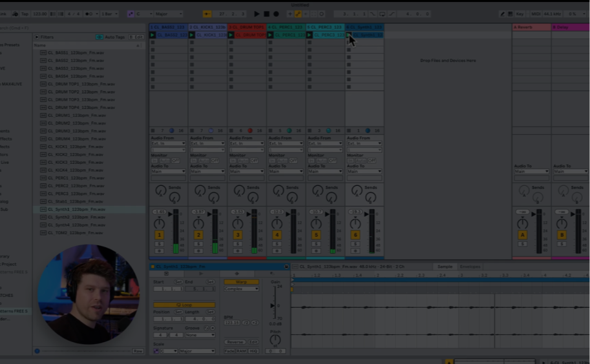Expand the Filters disclosure triangle
590x364 pixels.
pyautogui.click(x=36, y=37)
